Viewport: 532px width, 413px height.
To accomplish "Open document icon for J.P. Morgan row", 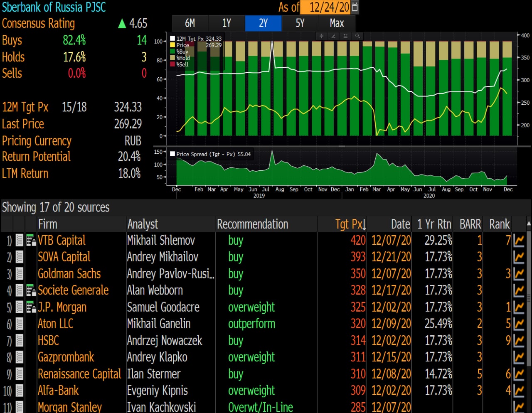I will pyautogui.click(x=19, y=307).
